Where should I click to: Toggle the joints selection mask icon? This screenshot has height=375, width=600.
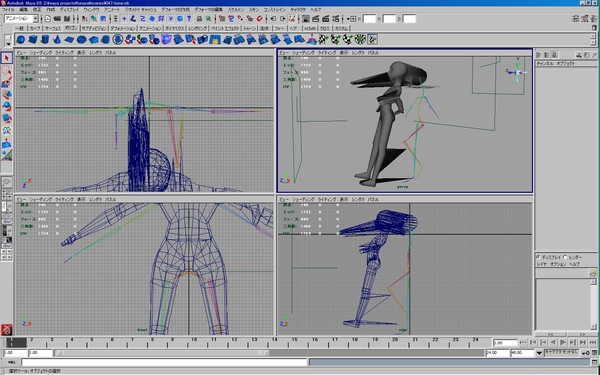(133, 18)
